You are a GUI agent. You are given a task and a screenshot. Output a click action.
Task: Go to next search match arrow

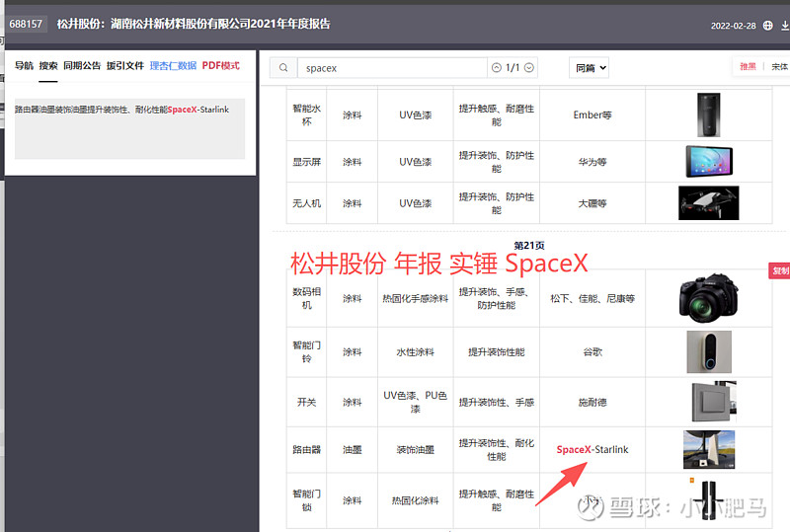(x=529, y=67)
